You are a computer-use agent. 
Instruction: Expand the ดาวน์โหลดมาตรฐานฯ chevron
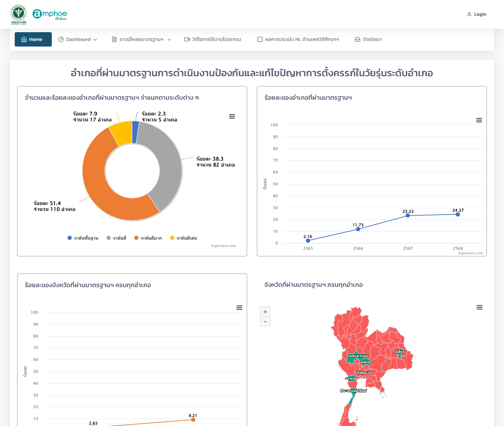tap(169, 40)
